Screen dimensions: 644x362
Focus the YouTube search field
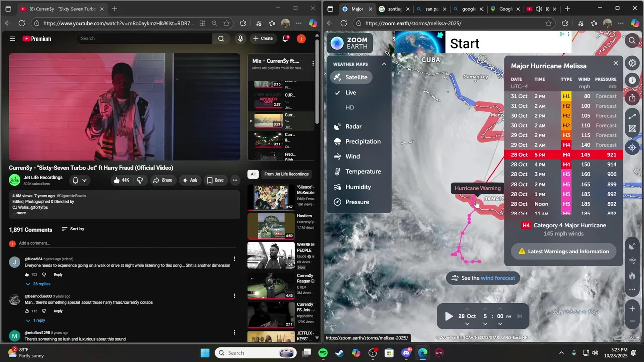coord(145,39)
